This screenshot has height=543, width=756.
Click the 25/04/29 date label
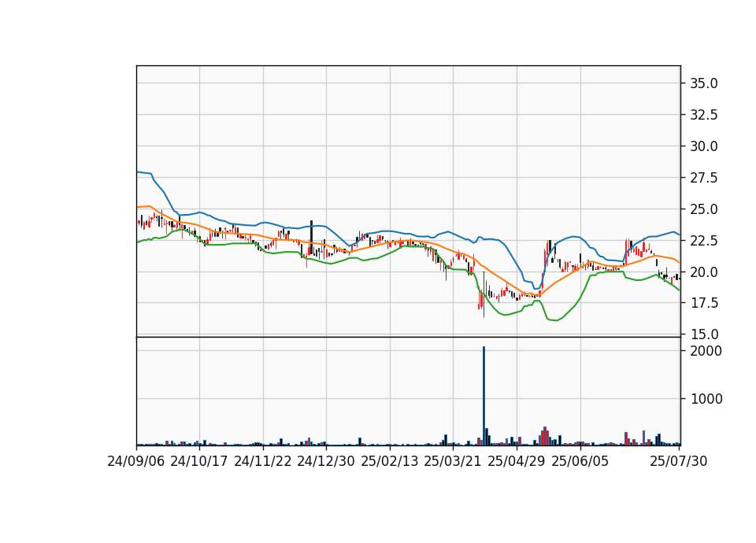click(517, 462)
